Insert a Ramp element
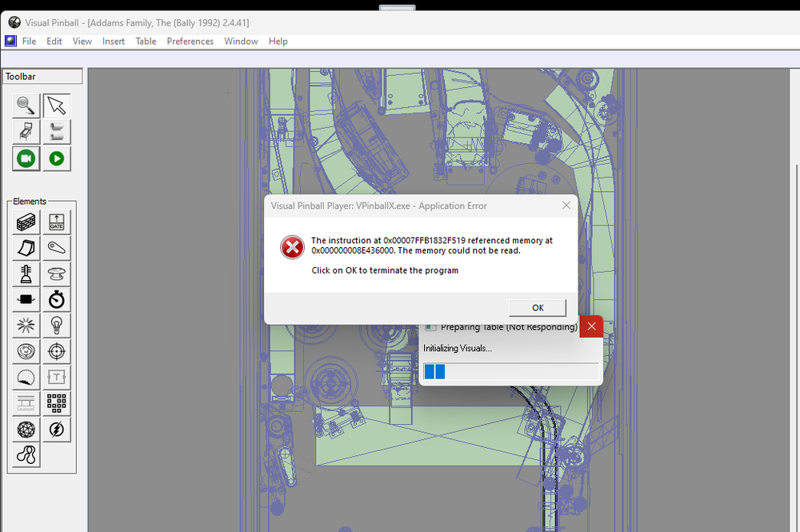This screenshot has width=800, height=532. pyautogui.click(x=25, y=248)
